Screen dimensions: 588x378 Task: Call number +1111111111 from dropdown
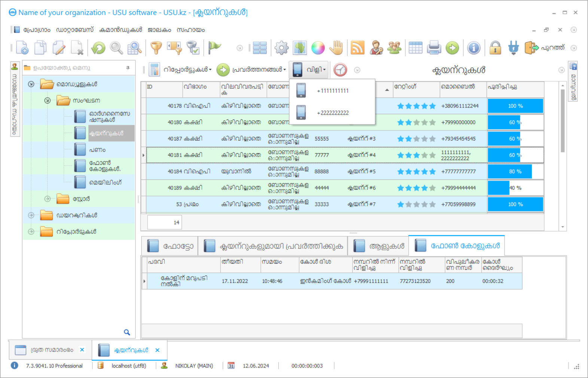click(332, 91)
